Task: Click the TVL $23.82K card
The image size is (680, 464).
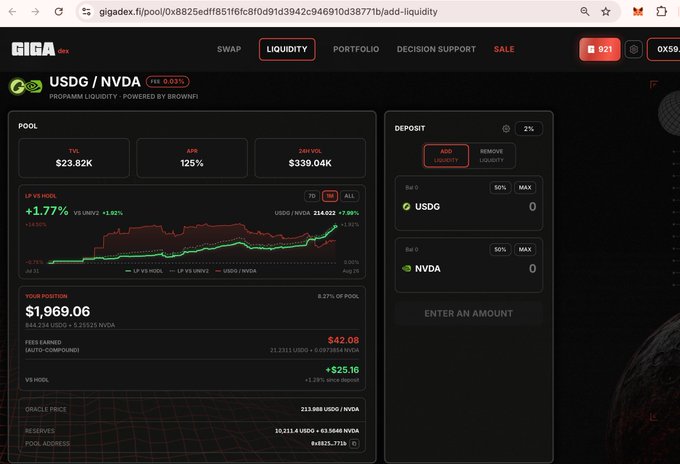Action: coord(74,158)
